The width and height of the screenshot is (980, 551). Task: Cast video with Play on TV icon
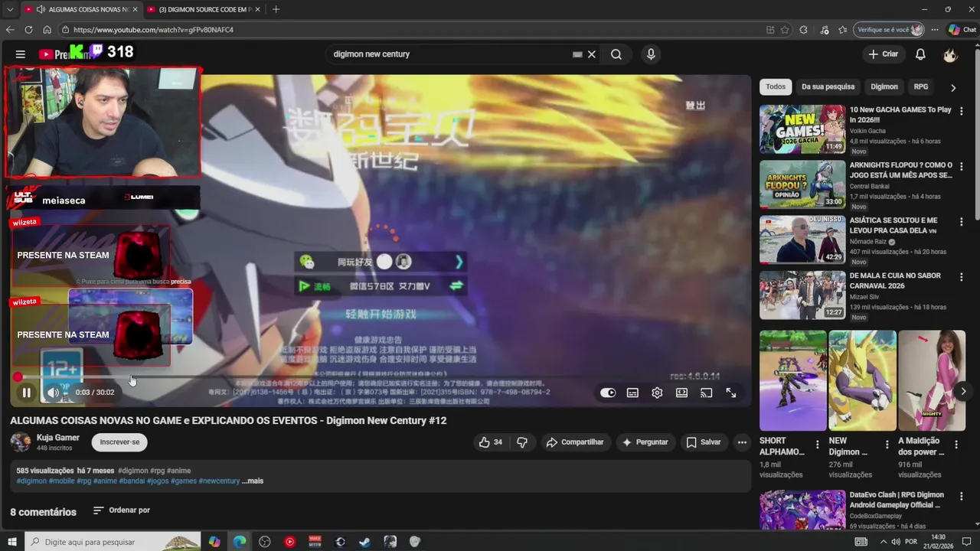[x=706, y=393]
